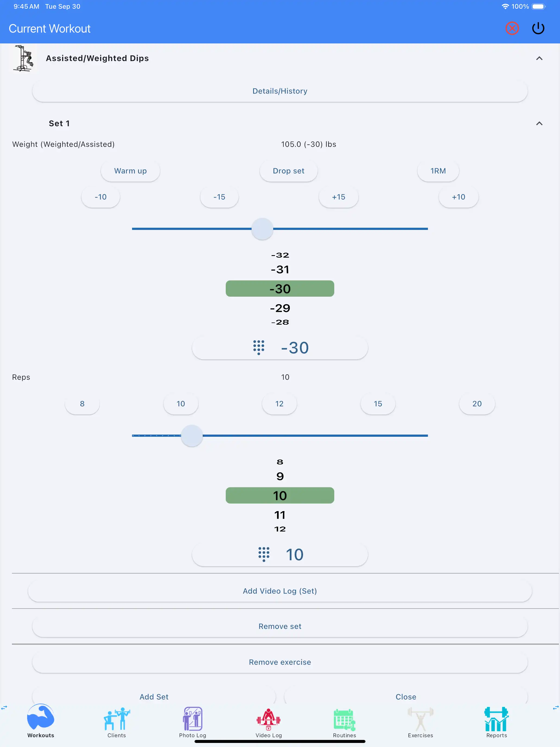
Task: Open the weight keypad entry icon
Action: click(259, 347)
